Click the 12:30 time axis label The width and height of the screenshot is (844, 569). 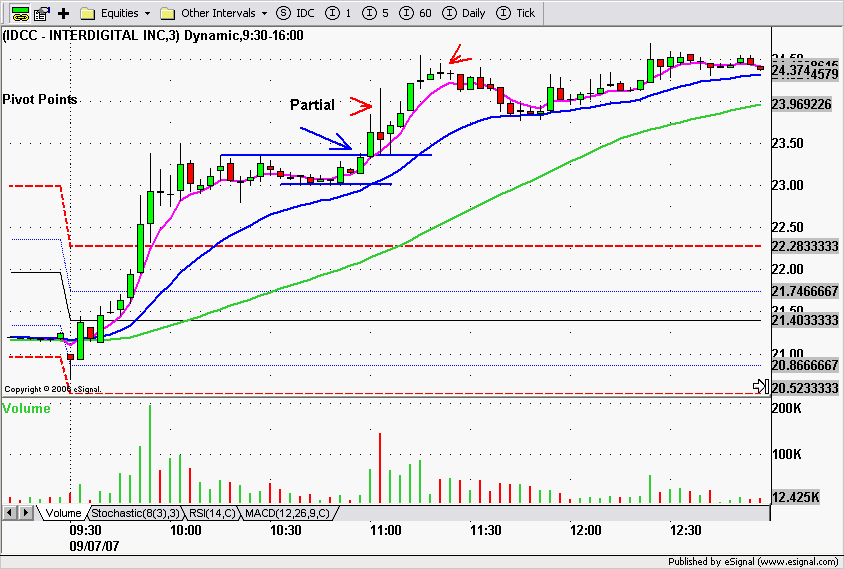point(686,531)
